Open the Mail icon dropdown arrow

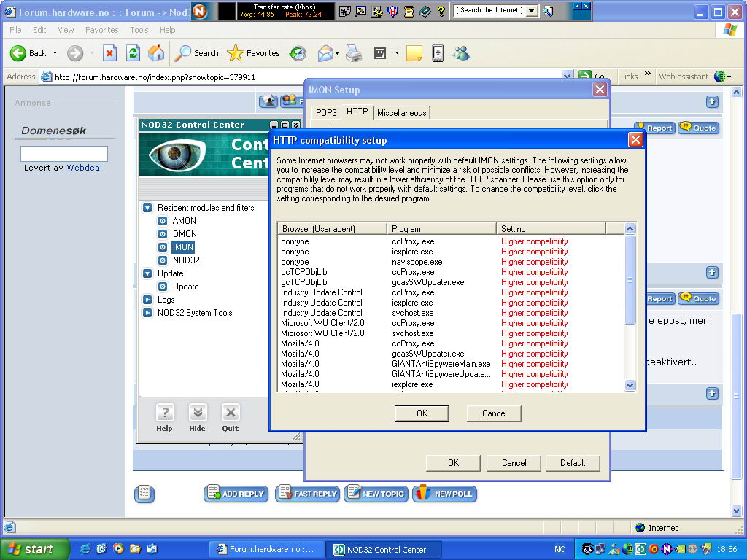tap(337, 54)
